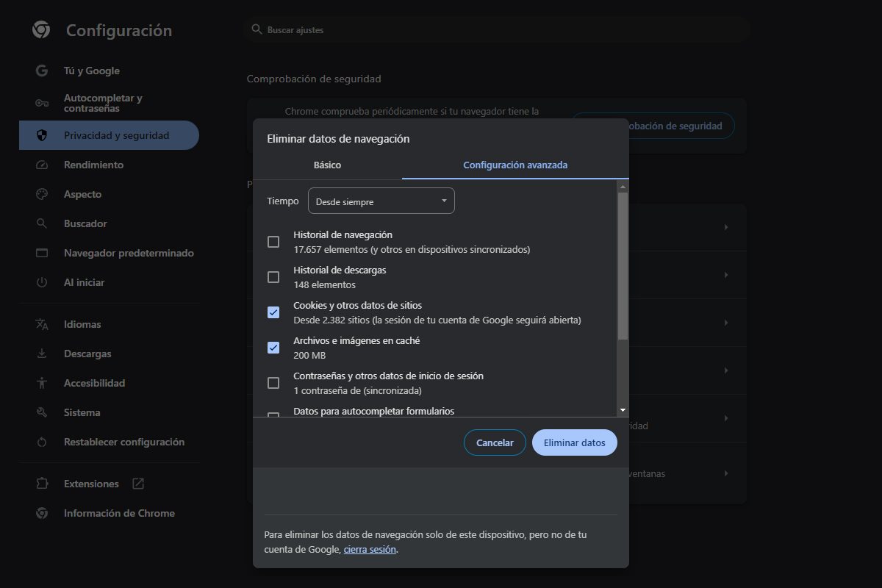Open the Tiempo dropdown showing Desde siempre
Screen dimensions: 882x588
tap(381, 200)
